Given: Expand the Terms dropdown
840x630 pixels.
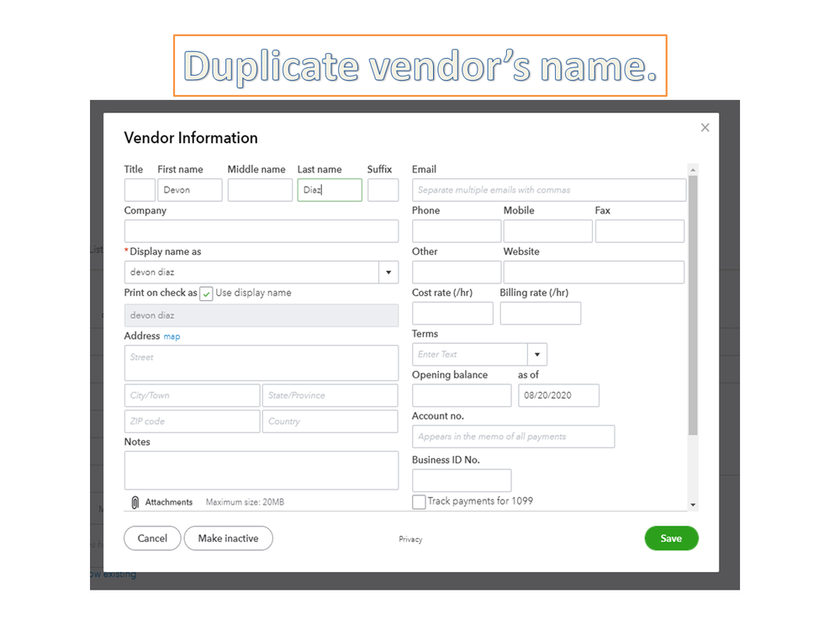Looking at the screenshot, I should 536,354.
